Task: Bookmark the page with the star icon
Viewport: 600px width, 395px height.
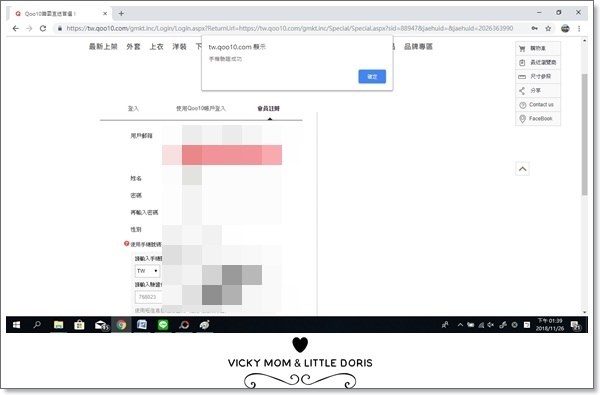Action: click(548, 28)
